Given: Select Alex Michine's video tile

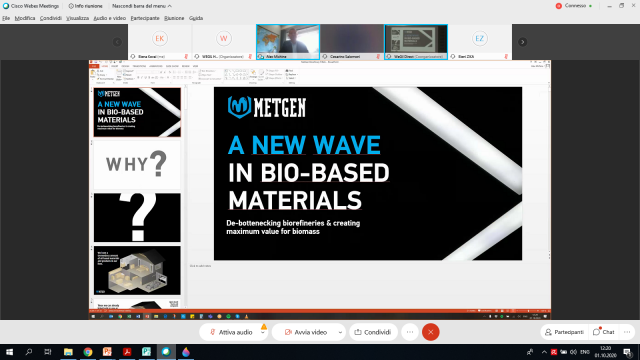Looking at the screenshot, I should pyautogui.click(x=288, y=42).
